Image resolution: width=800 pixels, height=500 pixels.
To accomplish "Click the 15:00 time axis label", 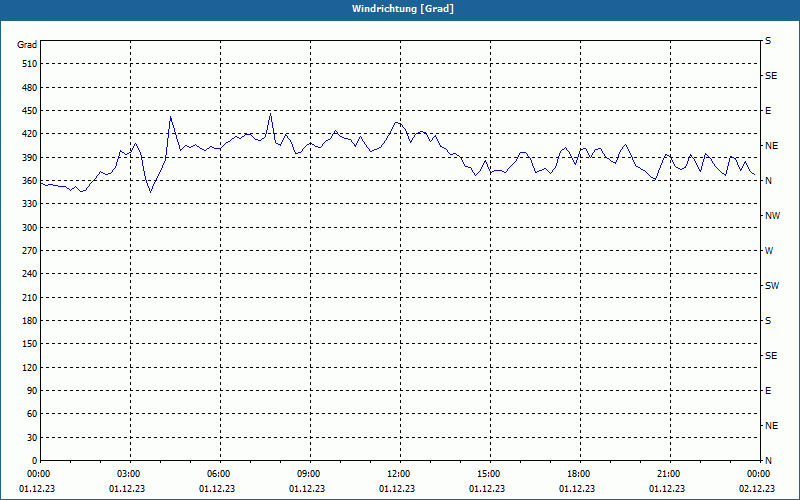I will click(488, 473).
